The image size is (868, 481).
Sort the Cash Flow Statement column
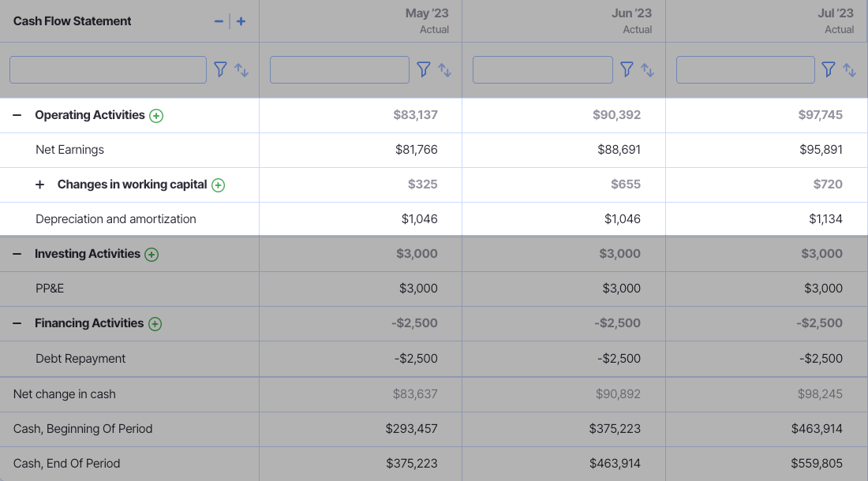point(241,70)
